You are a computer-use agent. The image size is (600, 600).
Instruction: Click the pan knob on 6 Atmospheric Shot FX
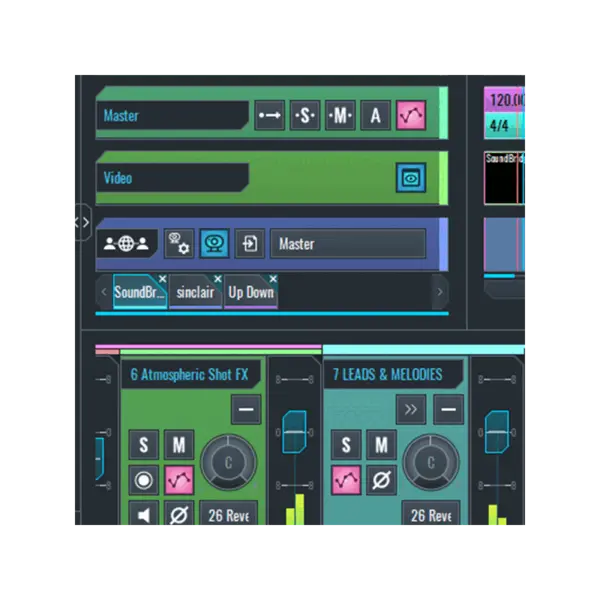coord(228,462)
